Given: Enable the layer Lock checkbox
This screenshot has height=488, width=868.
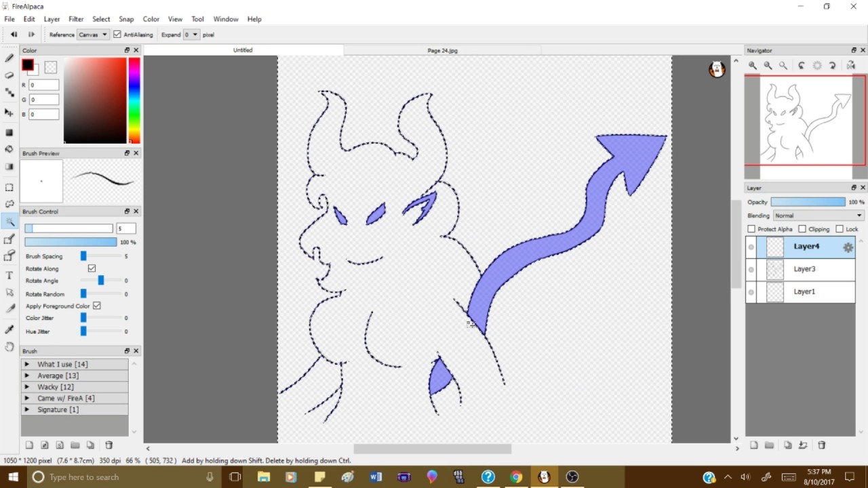Looking at the screenshot, I should click(840, 229).
